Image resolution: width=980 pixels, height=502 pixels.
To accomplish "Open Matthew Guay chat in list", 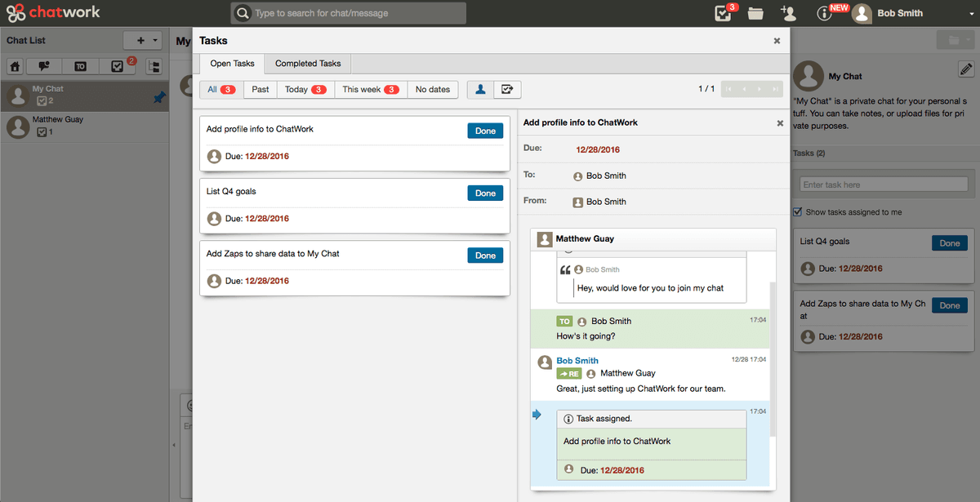I will [x=85, y=127].
